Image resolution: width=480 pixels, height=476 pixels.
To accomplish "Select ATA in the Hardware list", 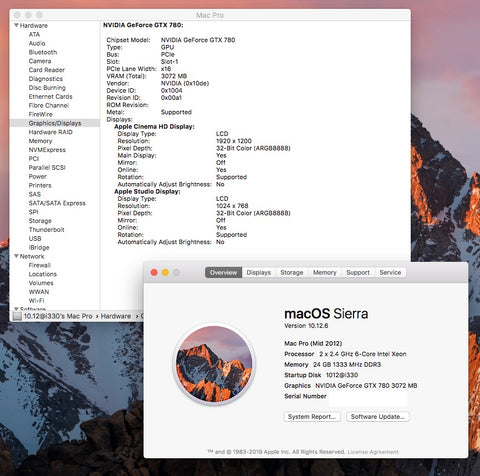I will point(34,34).
